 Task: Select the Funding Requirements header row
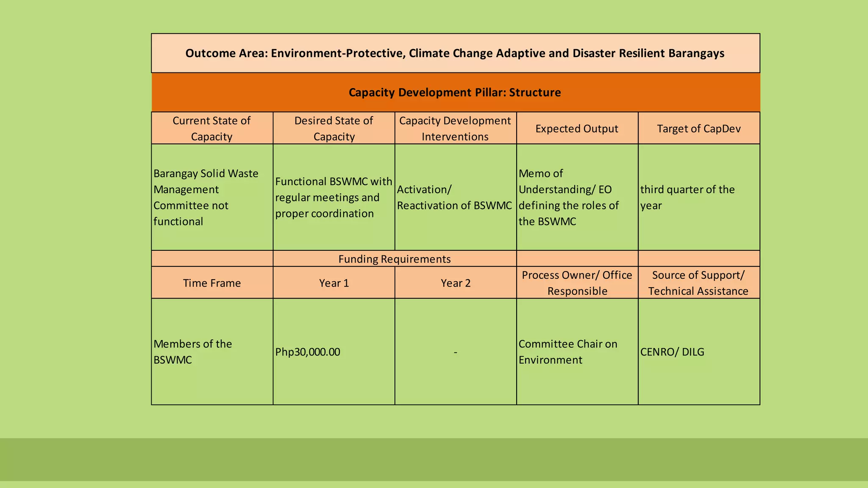[x=394, y=259]
